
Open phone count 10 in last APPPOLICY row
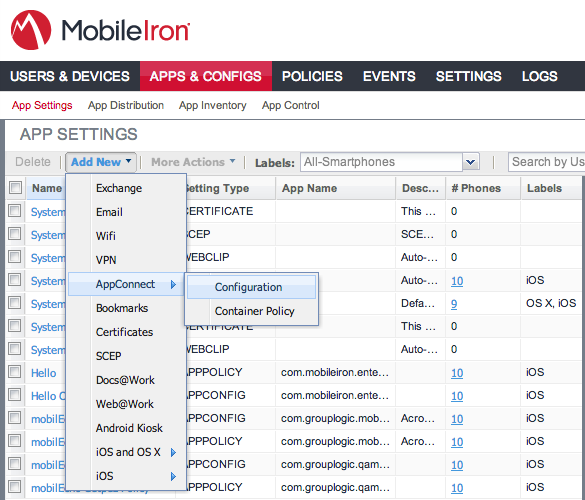(x=457, y=488)
